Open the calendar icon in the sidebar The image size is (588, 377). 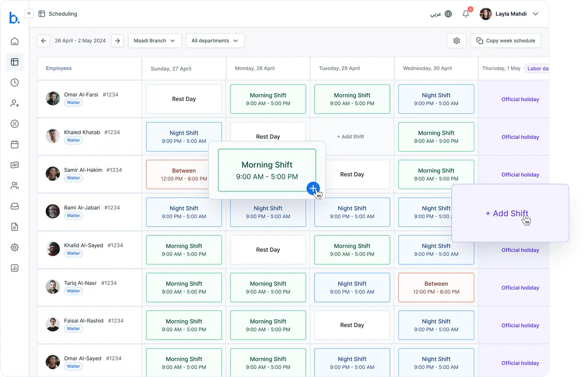click(x=15, y=144)
